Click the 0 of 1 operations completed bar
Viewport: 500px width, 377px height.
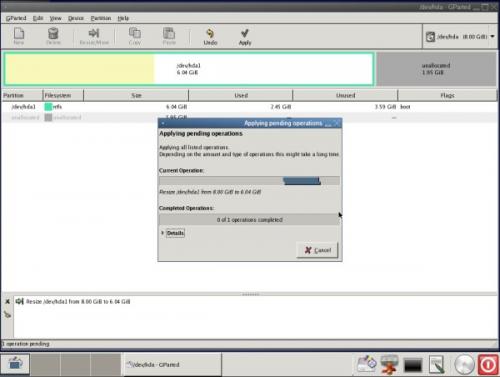click(x=249, y=220)
